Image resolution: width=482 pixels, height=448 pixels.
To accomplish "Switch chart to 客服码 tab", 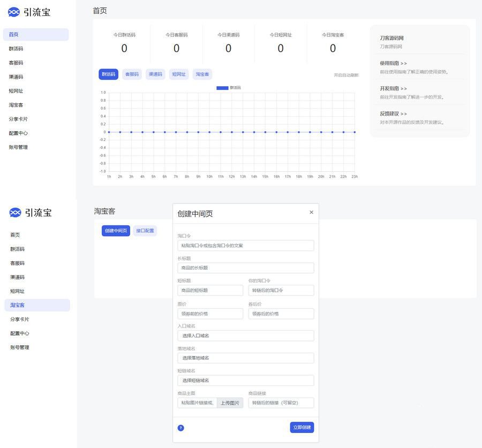I will pyautogui.click(x=132, y=74).
